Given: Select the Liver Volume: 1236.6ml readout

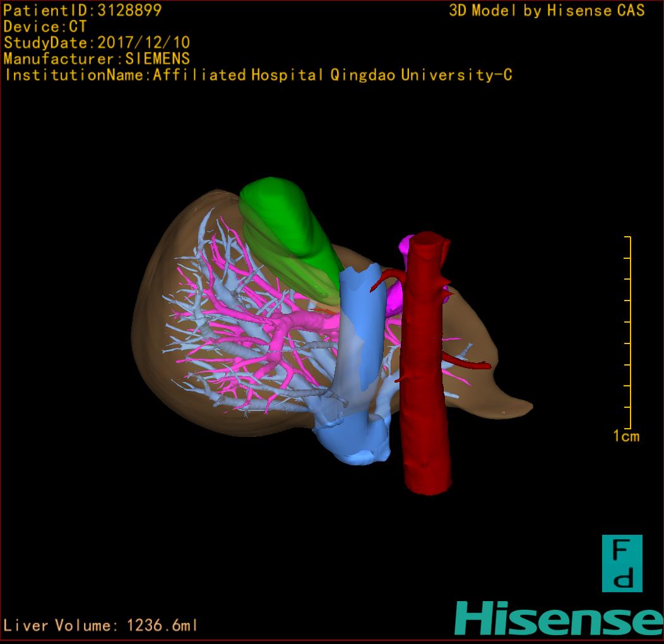Looking at the screenshot, I should point(100,626).
